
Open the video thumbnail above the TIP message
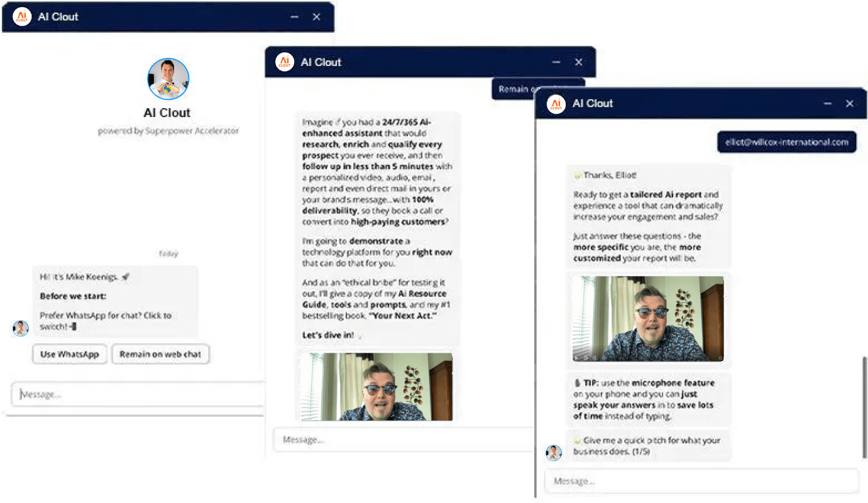click(x=647, y=319)
